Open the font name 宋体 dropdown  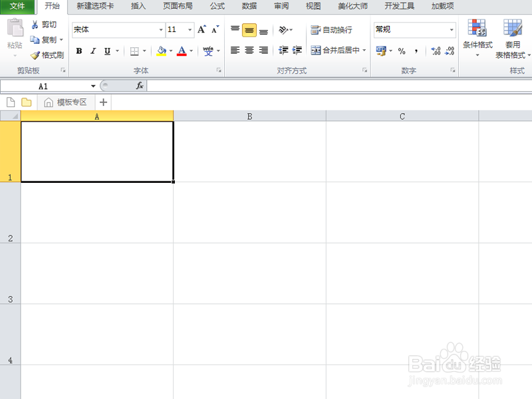[x=161, y=30]
